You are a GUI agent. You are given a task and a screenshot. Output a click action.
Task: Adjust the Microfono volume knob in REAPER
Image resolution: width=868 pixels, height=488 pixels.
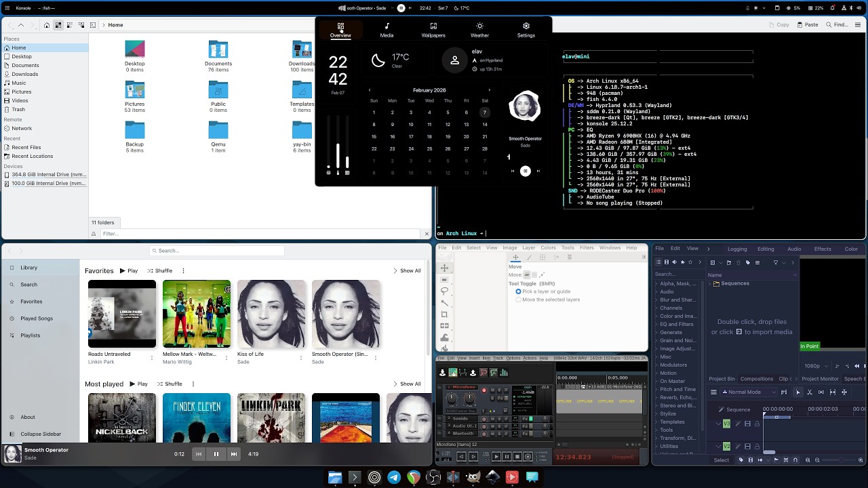[452, 398]
